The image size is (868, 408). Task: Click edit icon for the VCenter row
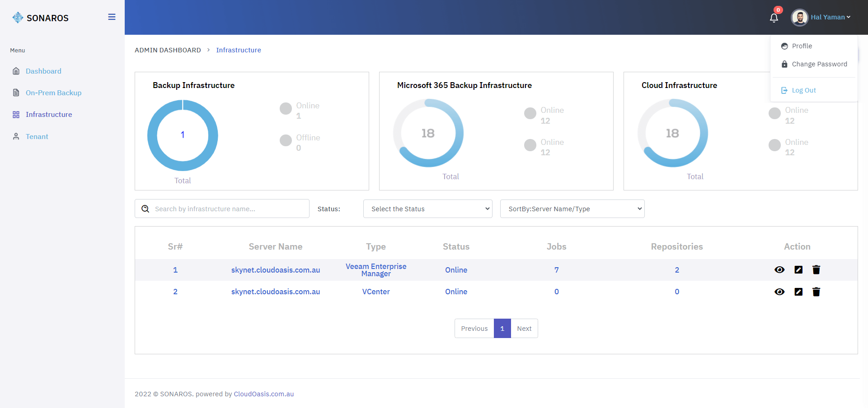pyautogui.click(x=798, y=292)
